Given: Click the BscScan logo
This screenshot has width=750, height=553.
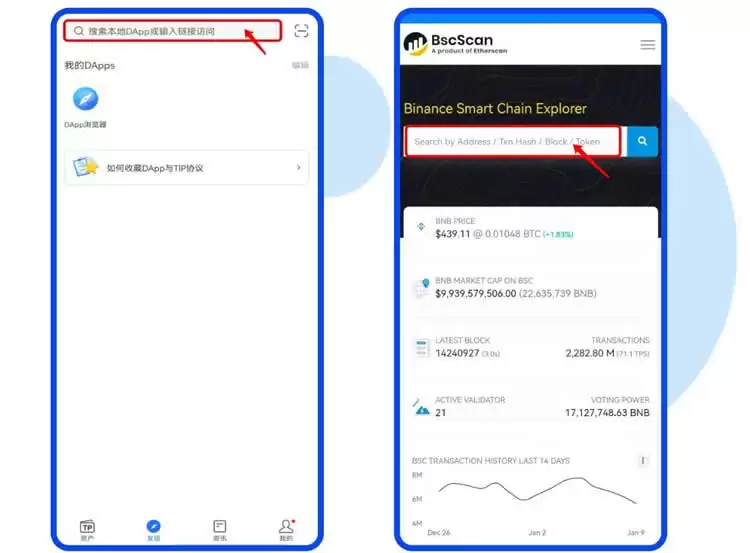Looking at the screenshot, I should click(455, 44).
